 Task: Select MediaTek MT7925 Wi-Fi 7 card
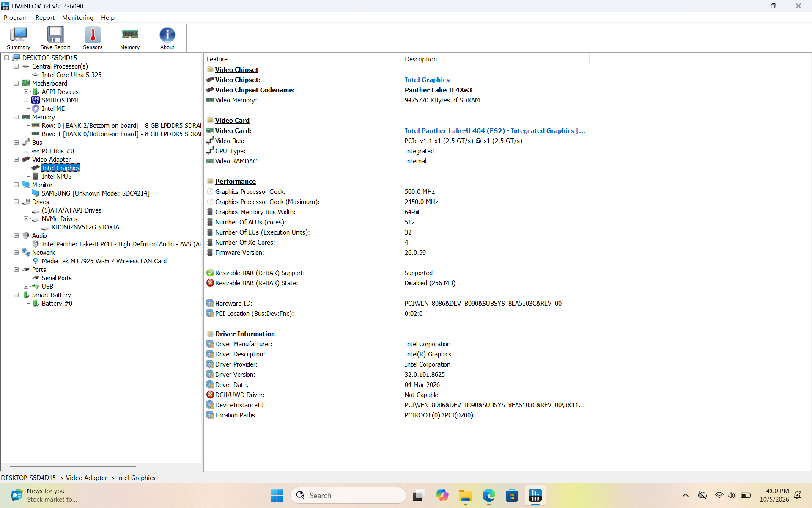coord(104,261)
